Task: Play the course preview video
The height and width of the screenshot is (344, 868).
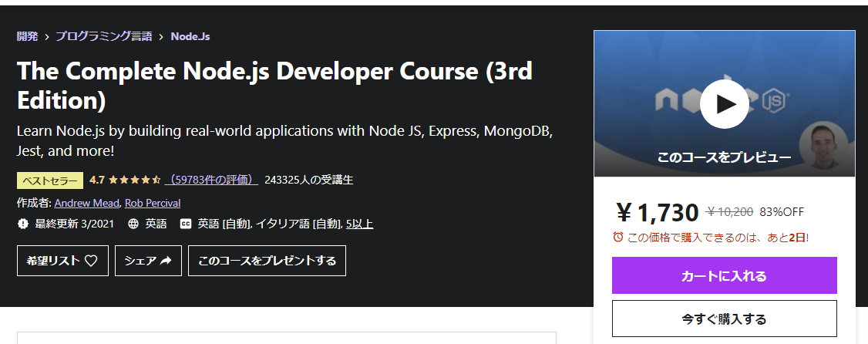Action: pyautogui.click(x=724, y=104)
